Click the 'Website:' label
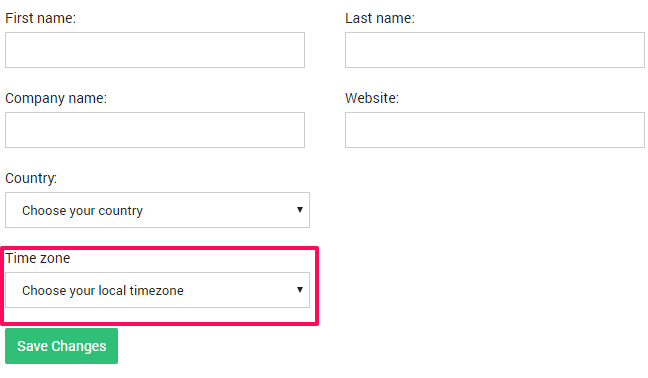The image size is (648, 378). pyautogui.click(x=372, y=98)
